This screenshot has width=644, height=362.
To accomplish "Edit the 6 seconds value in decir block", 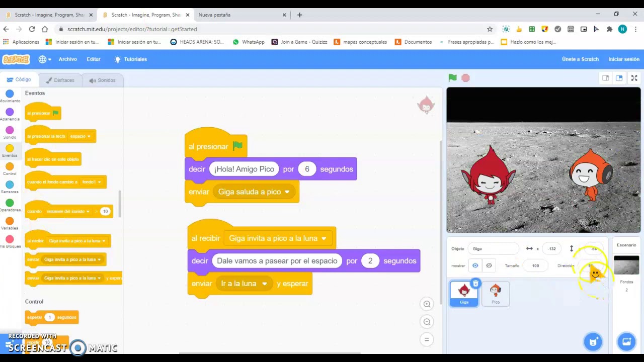I will [x=307, y=169].
